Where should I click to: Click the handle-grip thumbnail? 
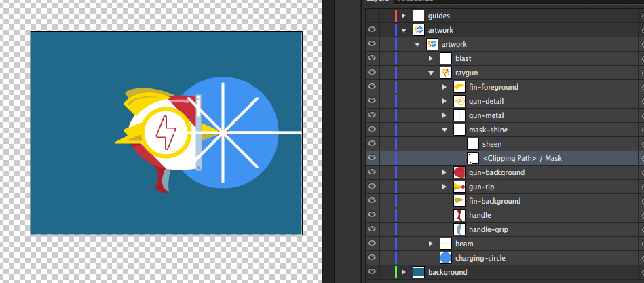(459, 229)
